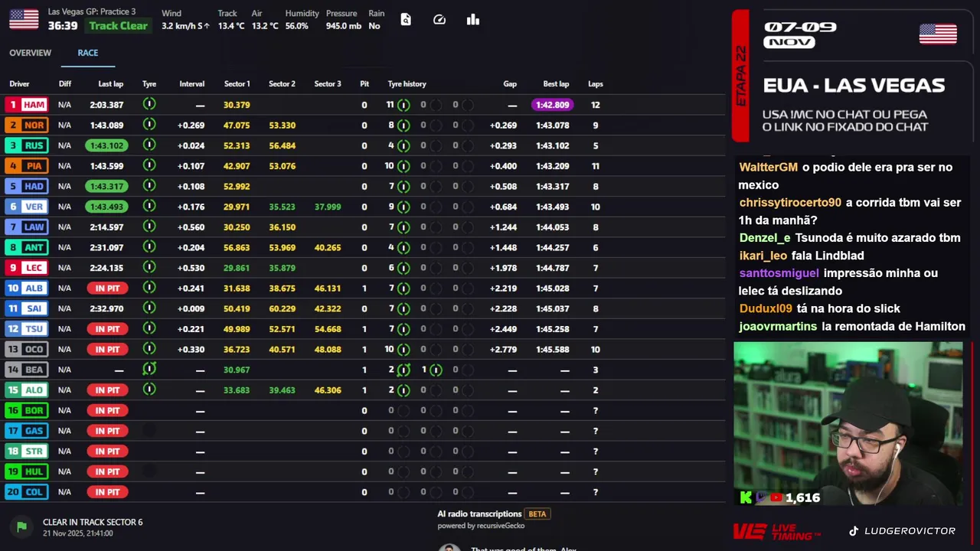Click the AI radio transcriptions heading
The image size is (980, 551).
point(479,514)
